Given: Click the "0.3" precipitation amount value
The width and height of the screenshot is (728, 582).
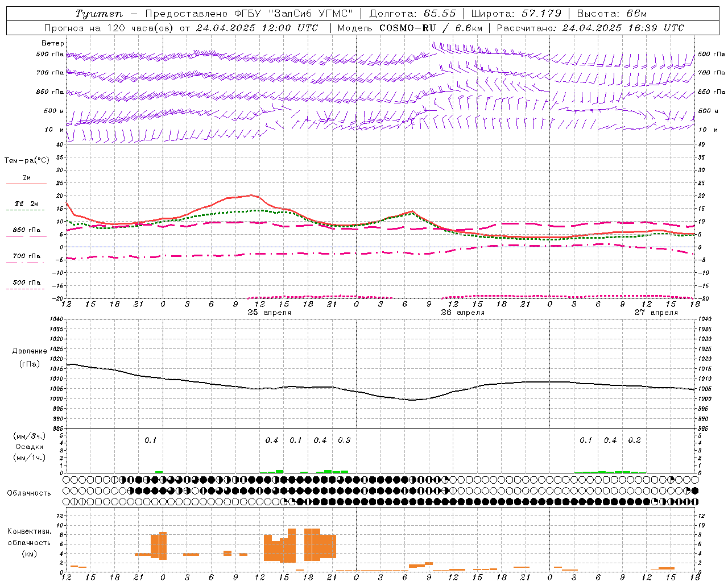Looking at the screenshot, I should point(344,440).
